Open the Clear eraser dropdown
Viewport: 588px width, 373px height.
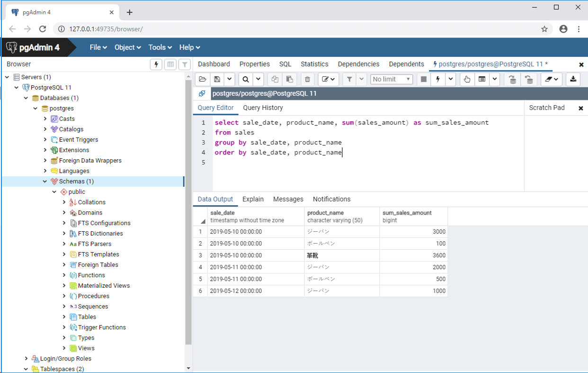(552, 79)
